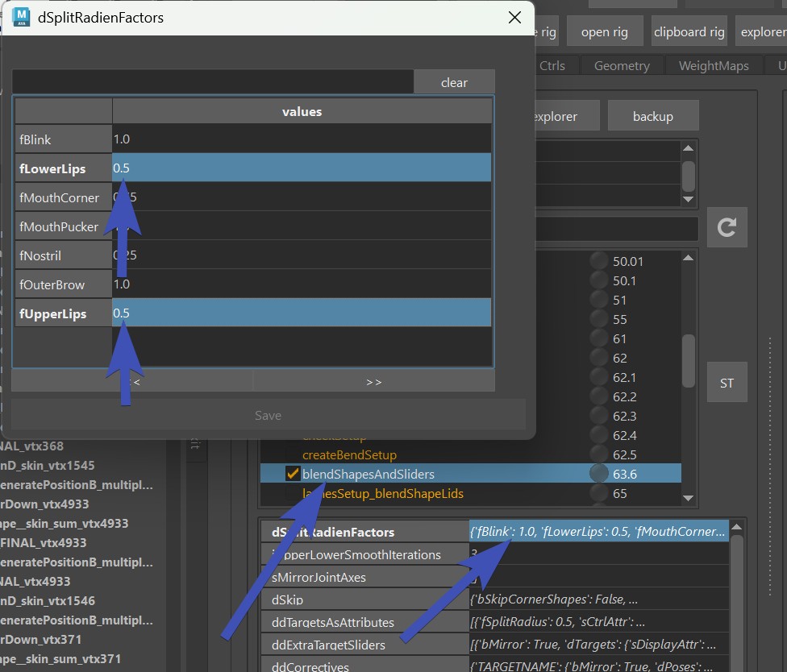Uncheck the blendShapesAndSliders checkbox

point(293,474)
